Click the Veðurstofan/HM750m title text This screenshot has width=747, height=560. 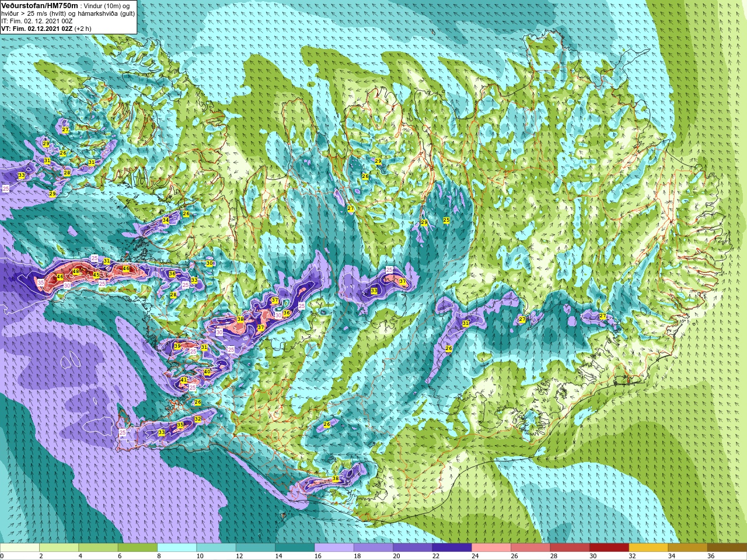[x=39, y=5]
